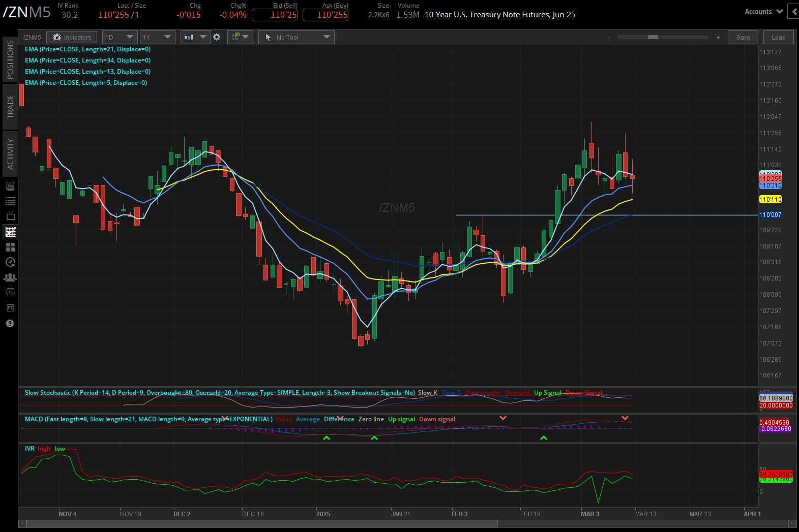Open the Accounts dropdown
Image resolution: width=799 pixels, height=532 pixels.
tap(763, 12)
